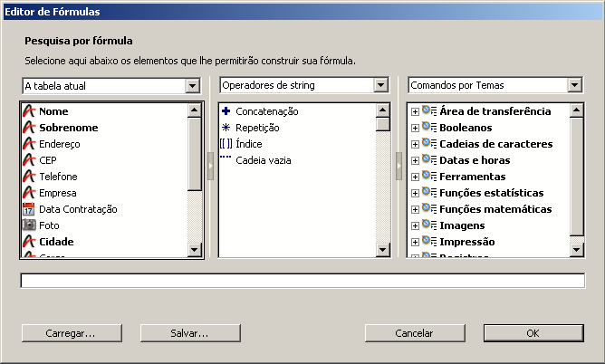Click the text-field icon beside Nome

click(29, 111)
